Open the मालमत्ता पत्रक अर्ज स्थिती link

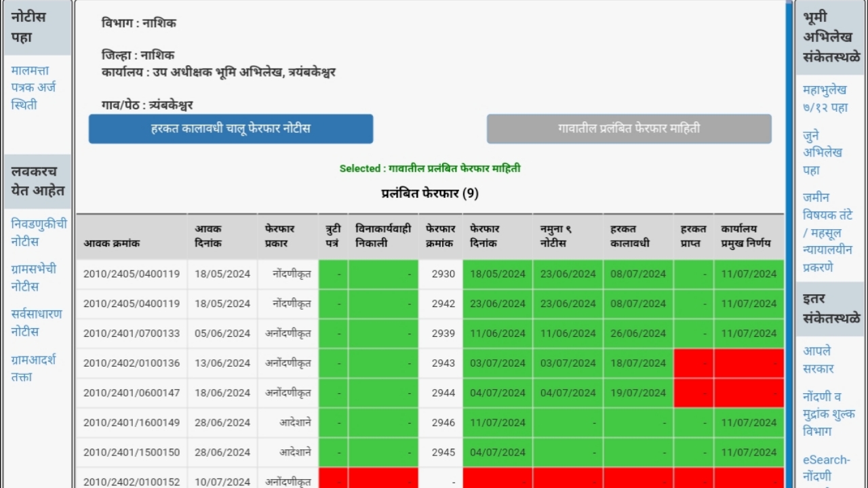click(33, 87)
